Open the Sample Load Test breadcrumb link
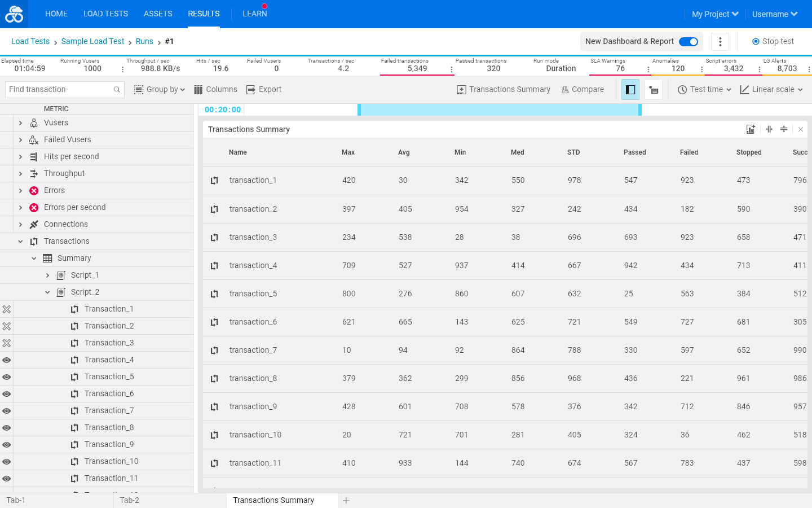The width and height of the screenshot is (812, 508). click(92, 42)
